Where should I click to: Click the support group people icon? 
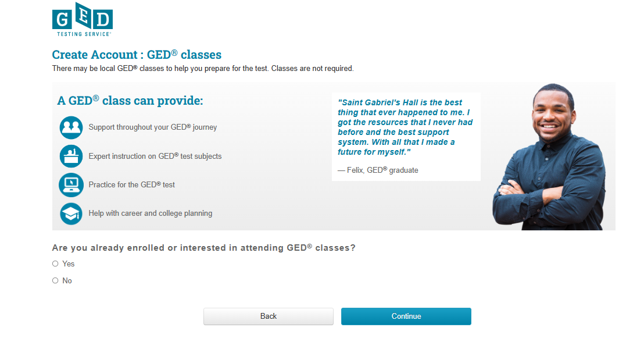click(x=71, y=127)
